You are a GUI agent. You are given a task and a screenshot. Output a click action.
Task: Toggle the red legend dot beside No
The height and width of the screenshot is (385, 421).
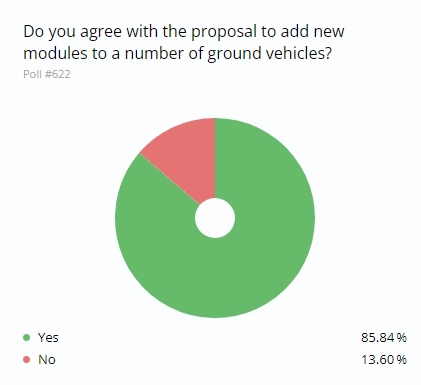tap(27, 360)
